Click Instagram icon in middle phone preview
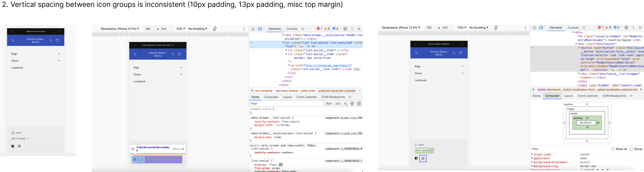Viewport: 644px width, 172px height. [142, 159]
